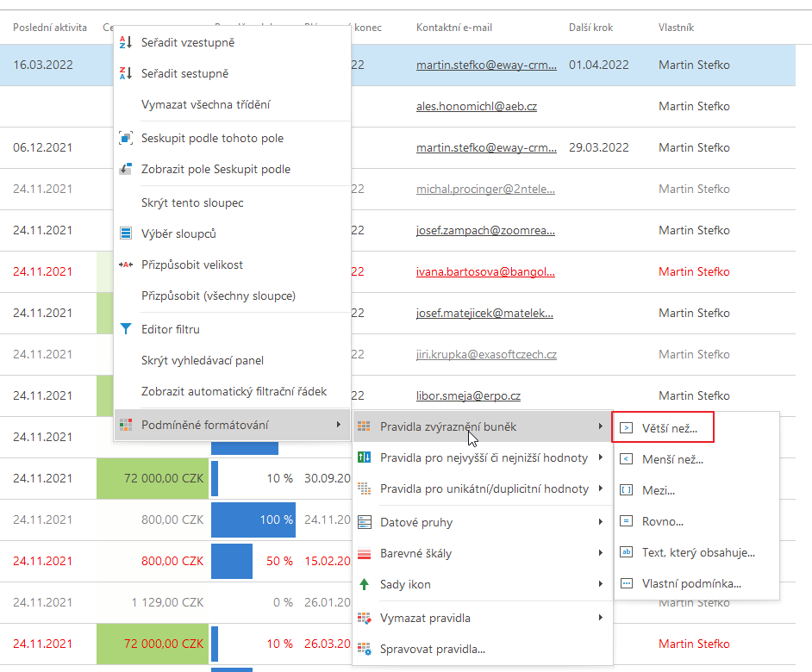Click the 100 % progress bar cell
The image size is (812, 672).
tap(253, 520)
